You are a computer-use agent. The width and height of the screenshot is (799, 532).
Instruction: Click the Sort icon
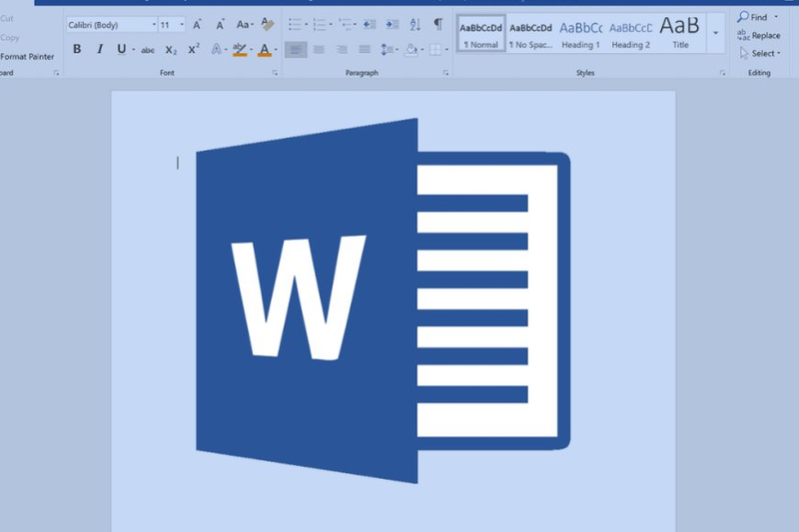pyautogui.click(x=415, y=24)
